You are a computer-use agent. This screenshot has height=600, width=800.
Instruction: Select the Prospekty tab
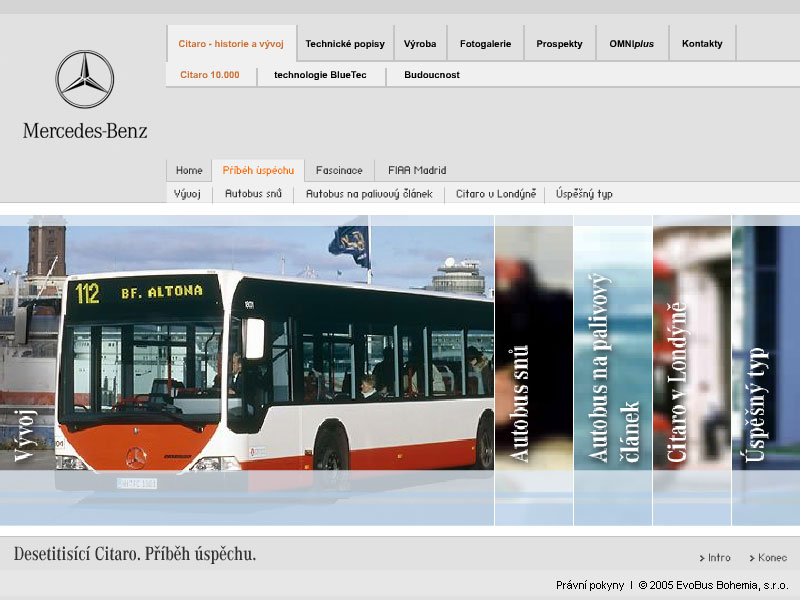[559, 44]
